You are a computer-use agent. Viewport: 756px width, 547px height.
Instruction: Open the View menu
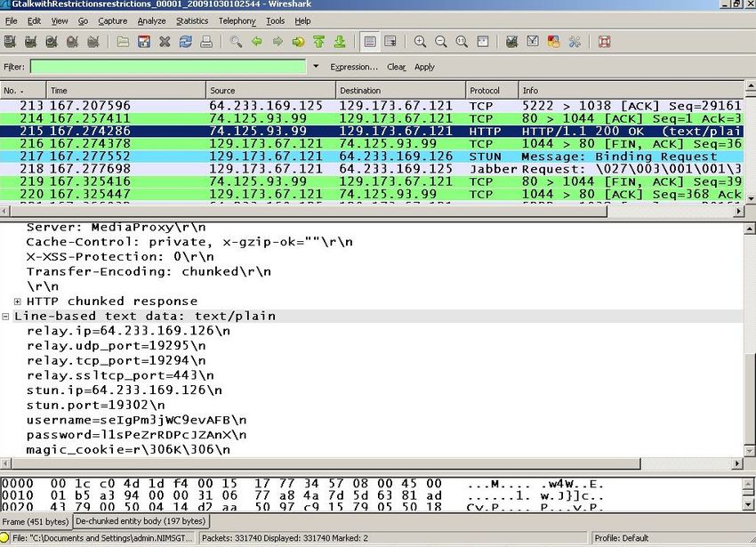(x=60, y=20)
